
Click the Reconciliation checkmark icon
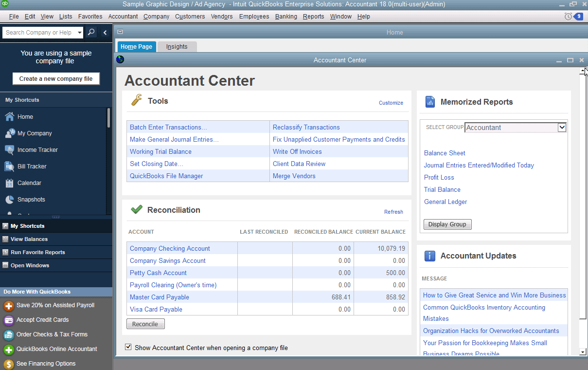137,209
